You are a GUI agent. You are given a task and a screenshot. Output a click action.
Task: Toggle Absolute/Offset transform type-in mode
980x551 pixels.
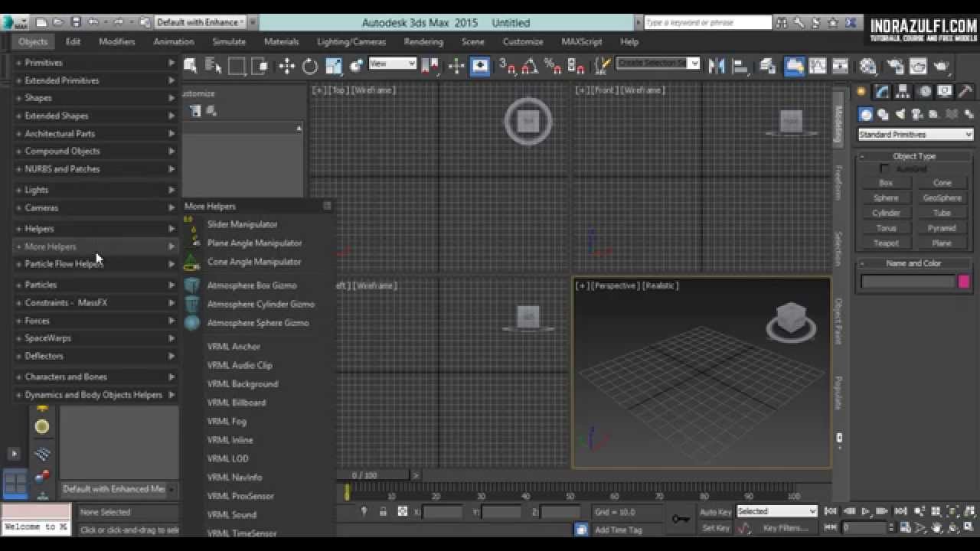tap(403, 511)
